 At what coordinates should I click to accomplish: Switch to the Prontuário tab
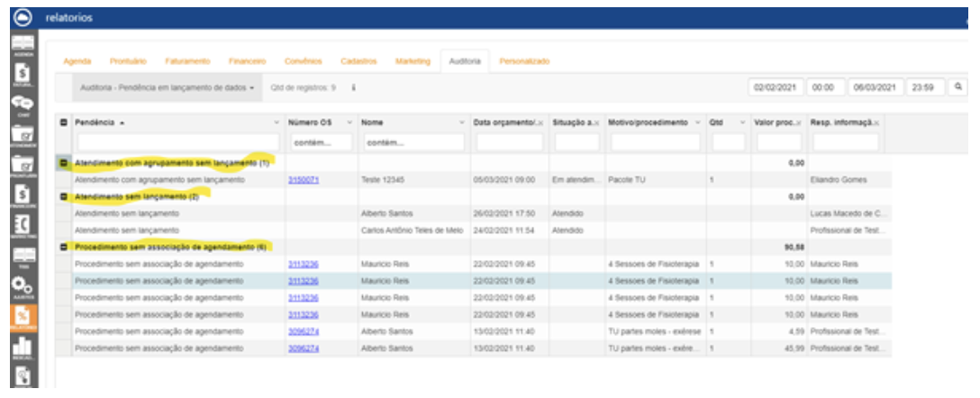(x=128, y=61)
